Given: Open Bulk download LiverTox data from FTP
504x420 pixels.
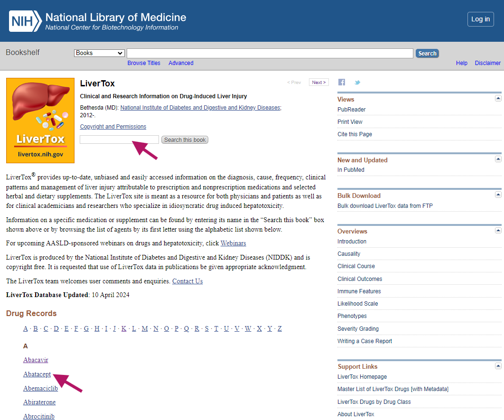Looking at the screenshot, I should point(385,205).
